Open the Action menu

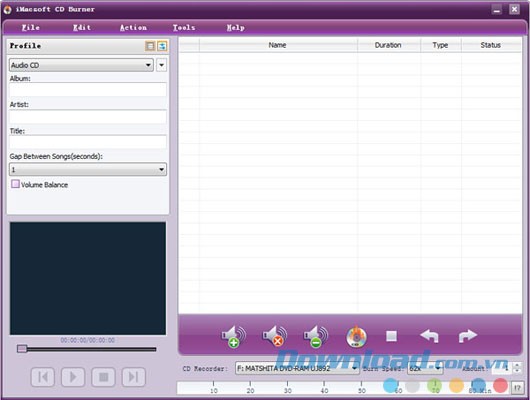(x=133, y=27)
